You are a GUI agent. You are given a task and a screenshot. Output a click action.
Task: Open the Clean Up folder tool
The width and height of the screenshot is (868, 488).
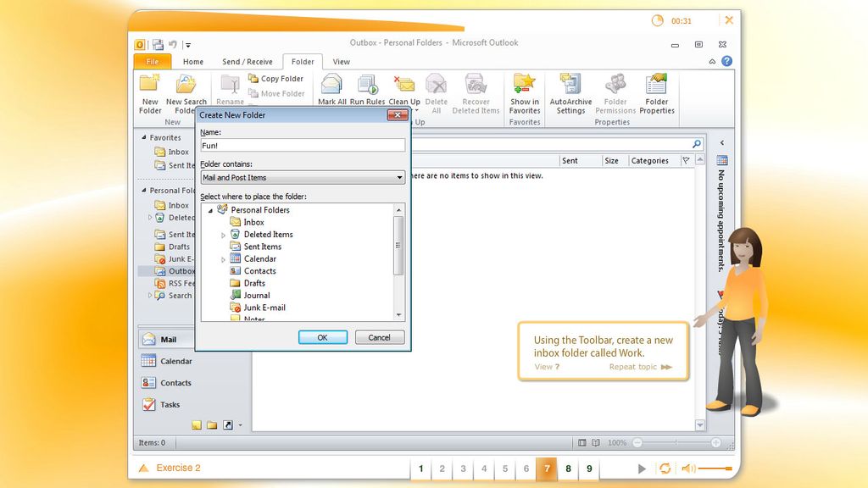point(404,90)
